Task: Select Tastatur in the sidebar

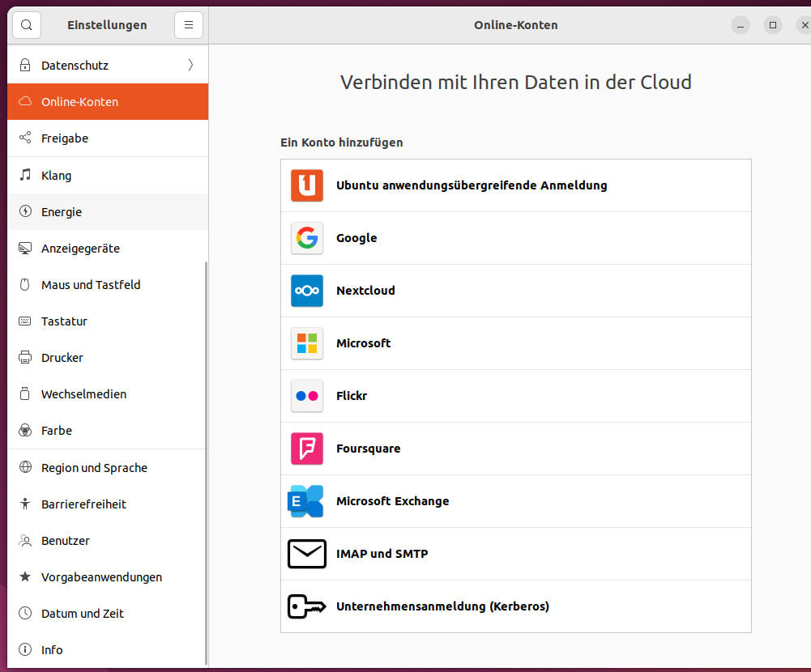Action: click(108, 321)
